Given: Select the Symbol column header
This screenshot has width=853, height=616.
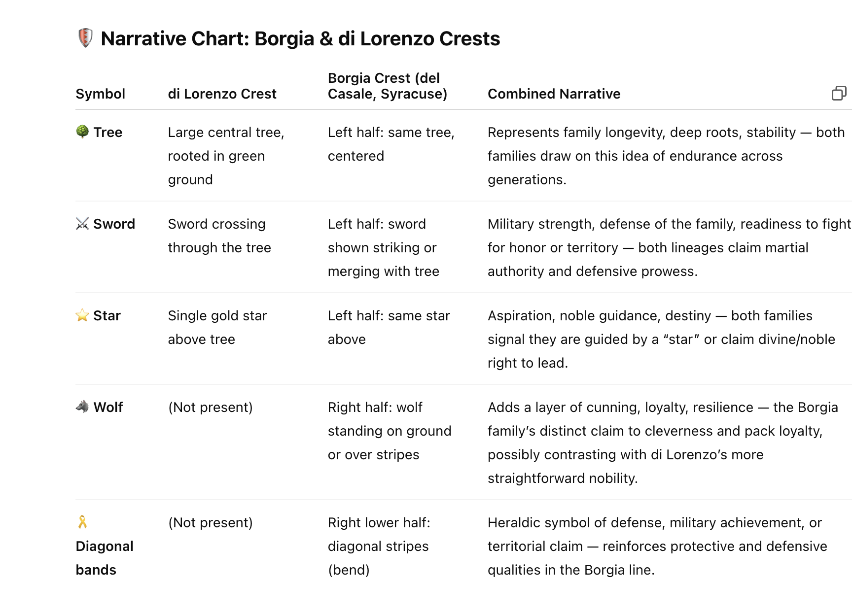Looking at the screenshot, I should (100, 94).
